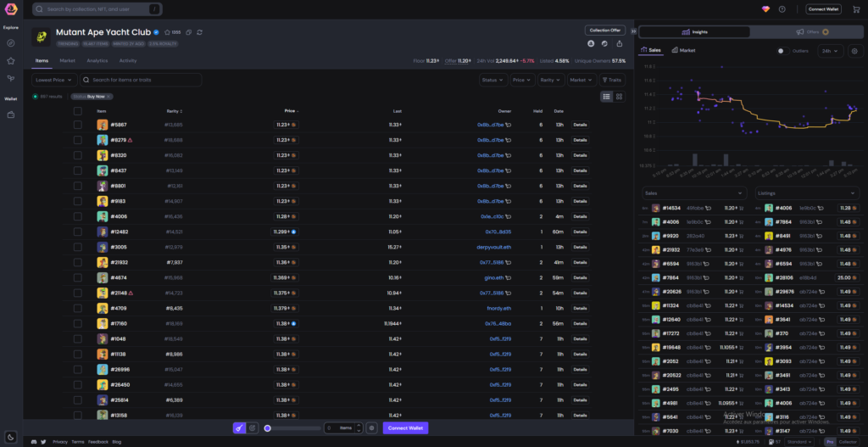Select the Insights panel tab
868x447 pixels.
pos(695,32)
